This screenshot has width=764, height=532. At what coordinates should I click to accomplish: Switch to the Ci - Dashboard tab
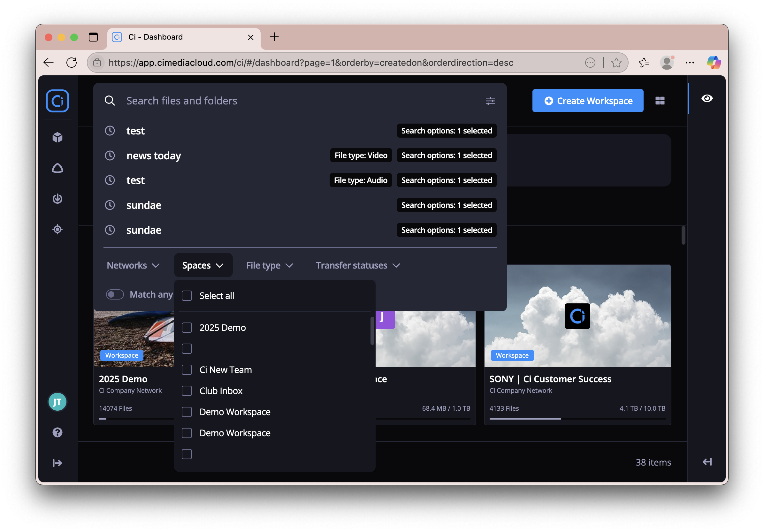[184, 37]
